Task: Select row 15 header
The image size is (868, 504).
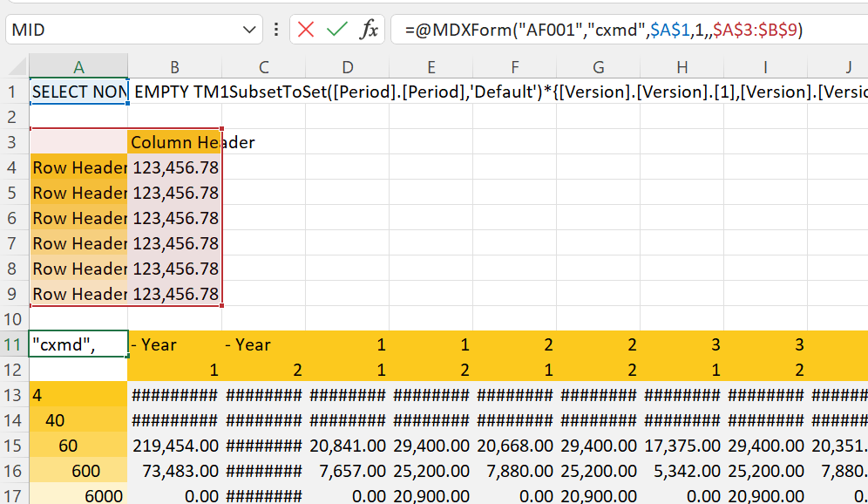Action: click(13, 446)
